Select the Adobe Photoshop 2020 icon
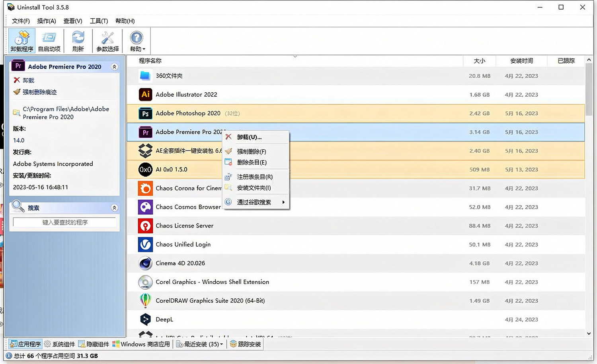 (145, 113)
